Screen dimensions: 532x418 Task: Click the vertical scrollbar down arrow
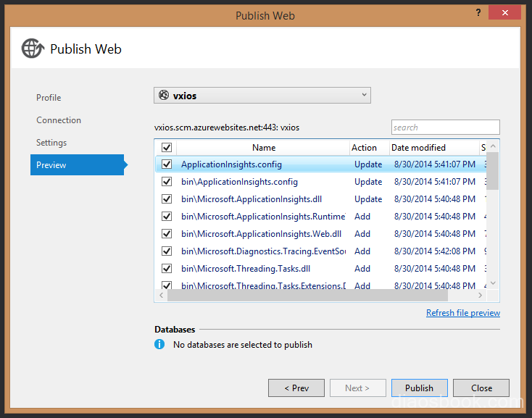click(493, 283)
